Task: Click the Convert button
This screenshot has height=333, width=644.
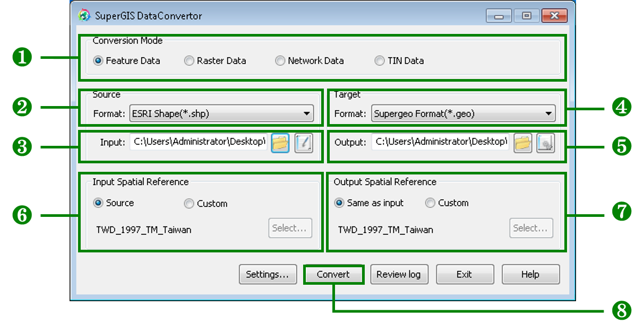Action: click(333, 275)
